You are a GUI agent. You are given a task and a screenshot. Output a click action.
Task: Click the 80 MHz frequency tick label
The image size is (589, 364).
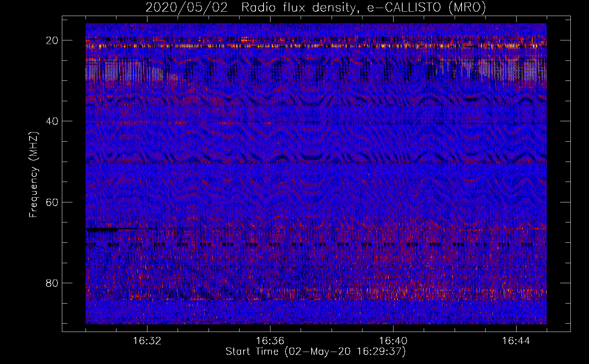(52, 283)
